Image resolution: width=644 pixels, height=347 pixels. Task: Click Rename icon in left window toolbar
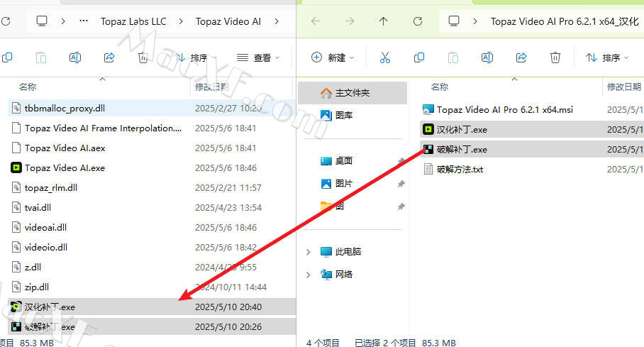coord(75,57)
